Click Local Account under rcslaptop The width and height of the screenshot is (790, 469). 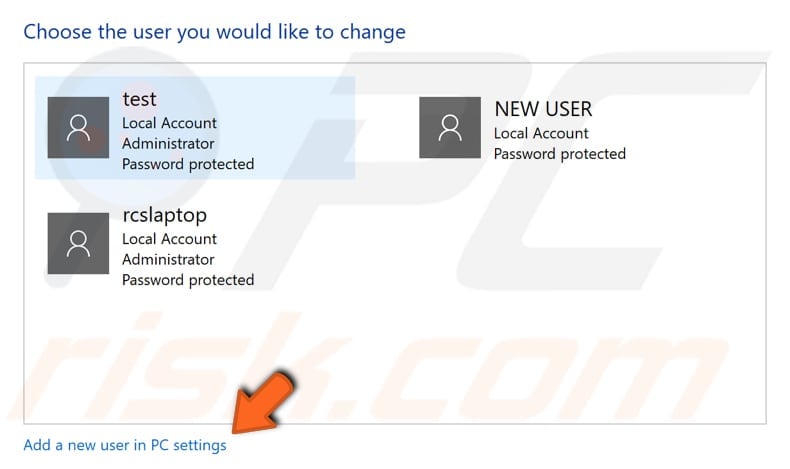[169, 239]
